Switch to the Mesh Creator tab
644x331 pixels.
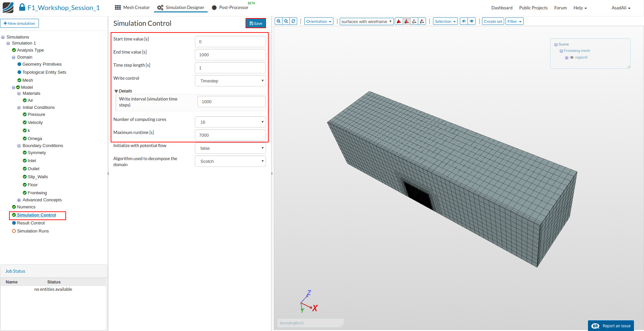pos(132,7)
